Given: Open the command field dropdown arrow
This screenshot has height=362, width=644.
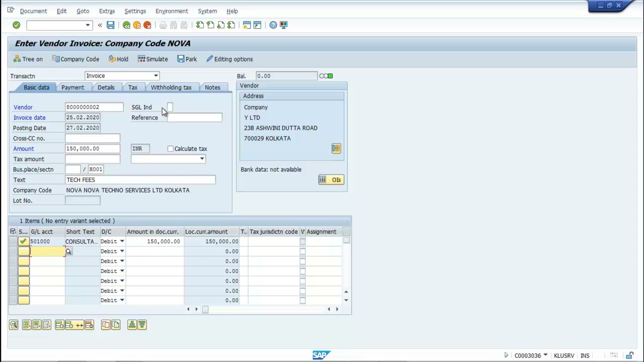Looking at the screenshot, I should [88, 25].
